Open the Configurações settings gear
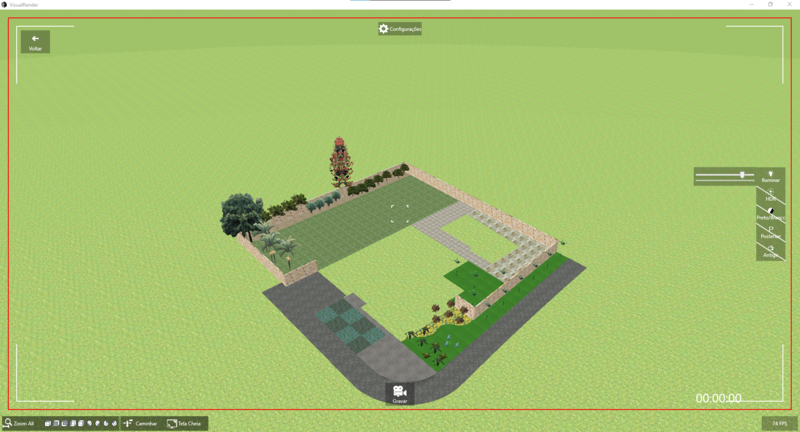Viewport: 800px width, 432px height. click(384, 29)
